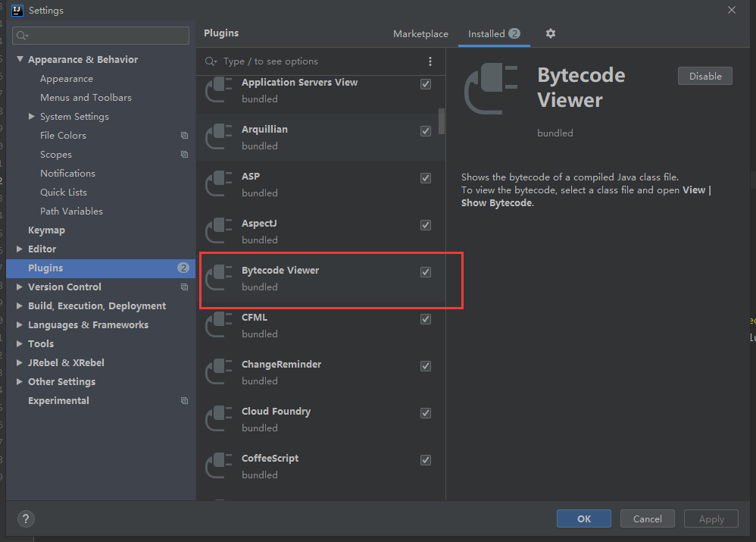Image resolution: width=756 pixels, height=542 pixels.
Task: Click the Cloud Foundry plugin plug icon
Action: pyautogui.click(x=219, y=419)
